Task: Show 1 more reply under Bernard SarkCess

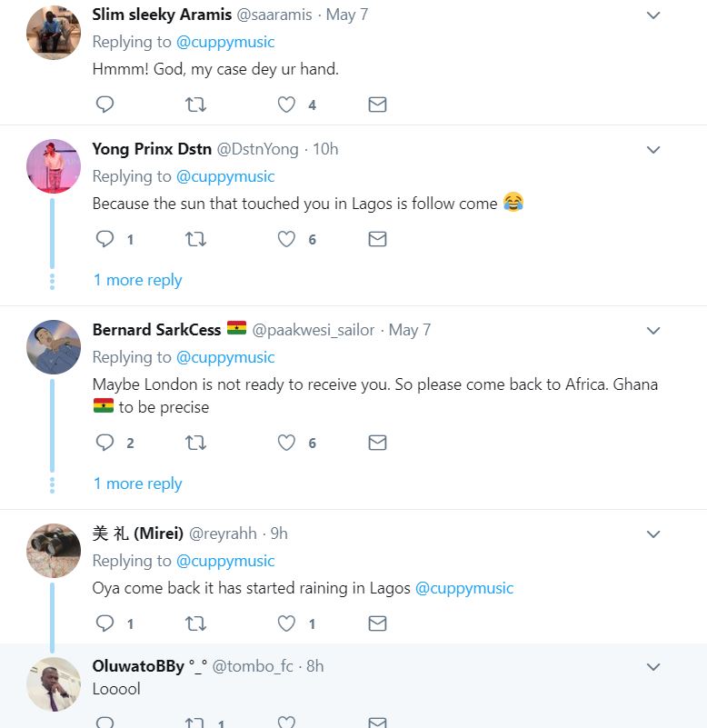Action: point(137,484)
